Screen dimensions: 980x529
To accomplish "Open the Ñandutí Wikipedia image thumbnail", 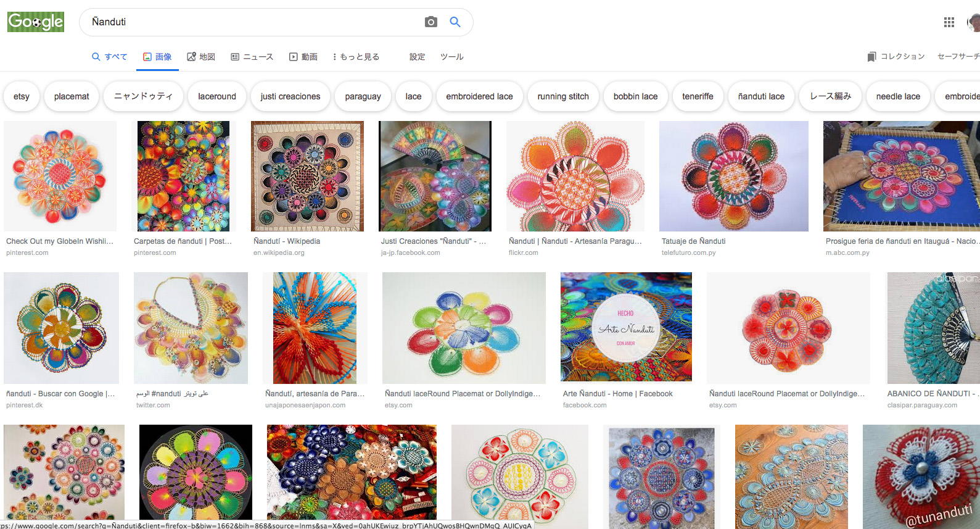I will point(307,176).
